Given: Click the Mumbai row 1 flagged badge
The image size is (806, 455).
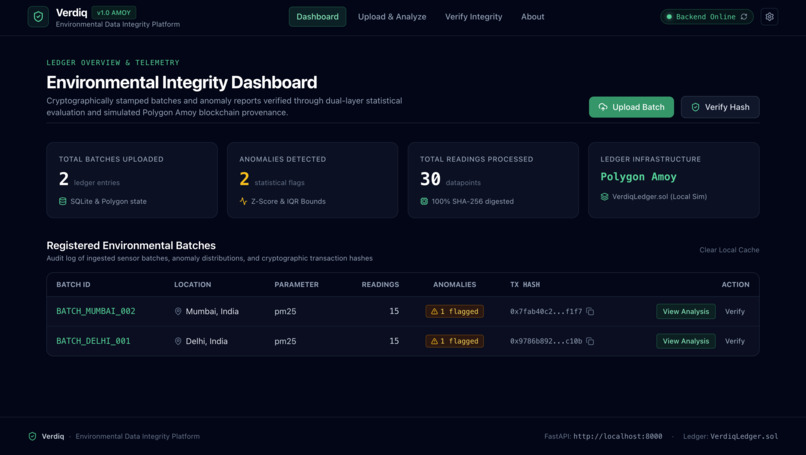Looking at the screenshot, I should [x=454, y=311].
